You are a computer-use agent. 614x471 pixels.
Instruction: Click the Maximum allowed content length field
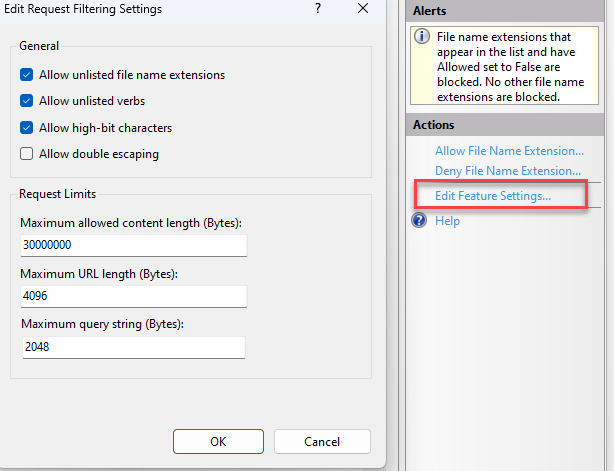[132, 244]
